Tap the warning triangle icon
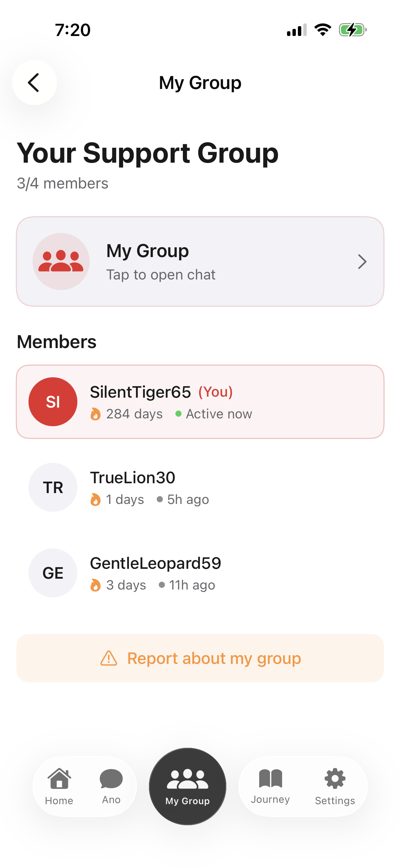Screen dimensions: 400x868 click(x=109, y=658)
